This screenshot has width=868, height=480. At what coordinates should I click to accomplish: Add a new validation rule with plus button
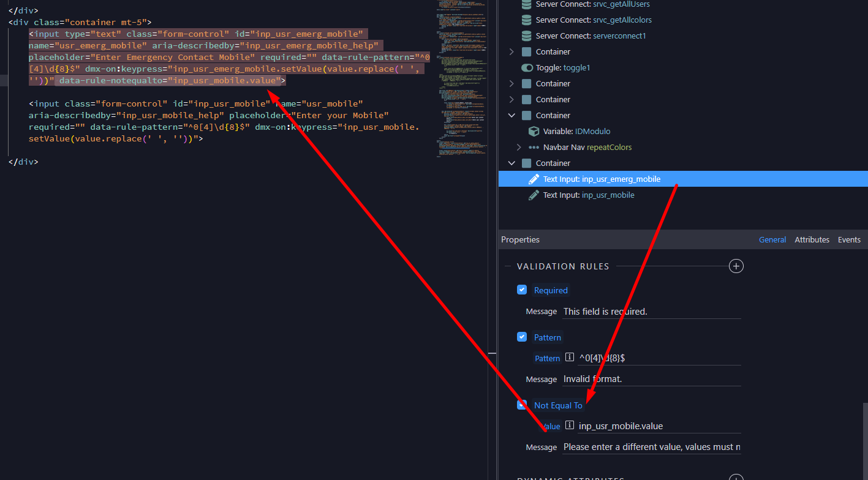(x=736, y=266)
